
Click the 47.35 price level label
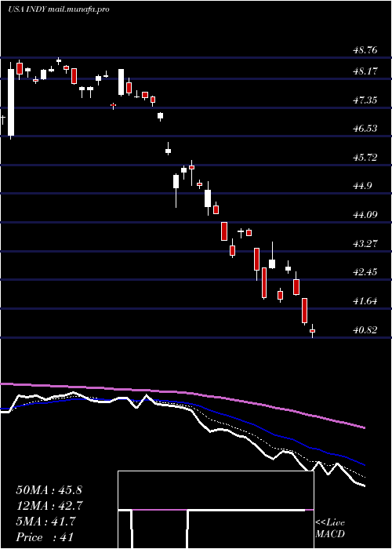(365, 100)
